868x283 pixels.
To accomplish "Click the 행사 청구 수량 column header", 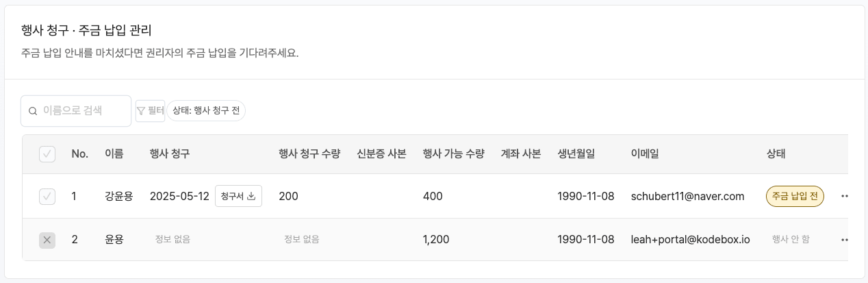I will [309, 154].
